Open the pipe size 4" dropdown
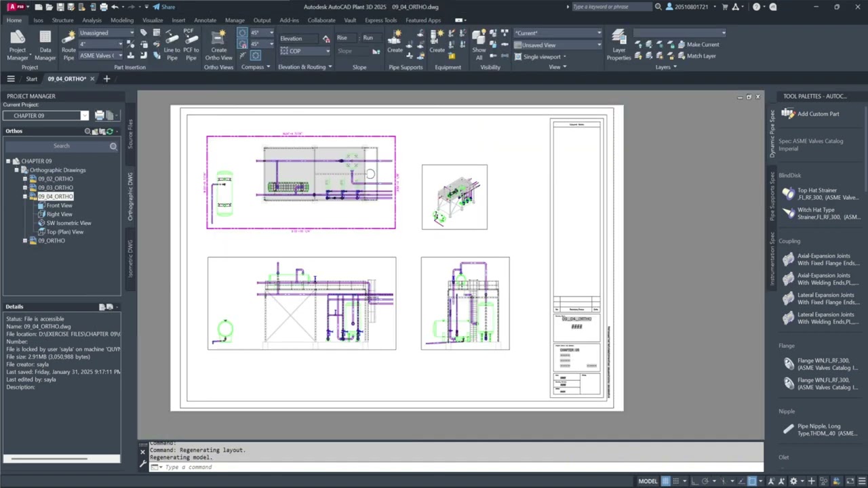868x488 pixels. point(102,44)
